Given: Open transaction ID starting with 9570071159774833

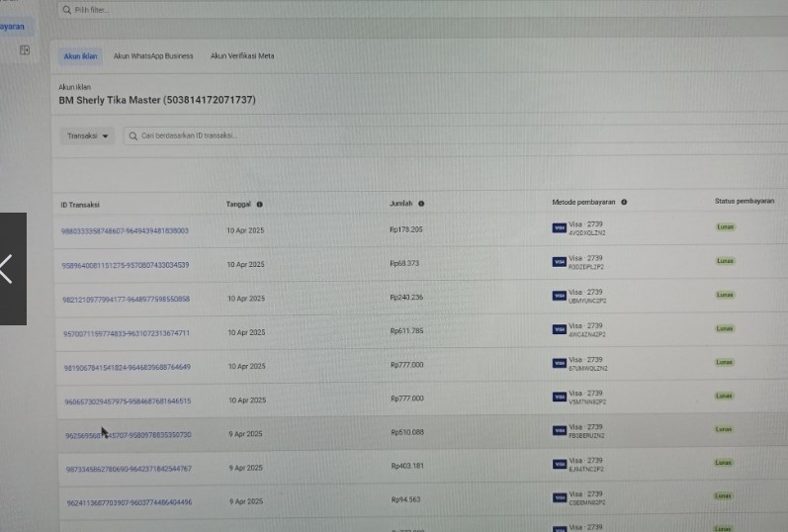Looking at the screenshot, I should click(x=126, y=333).
